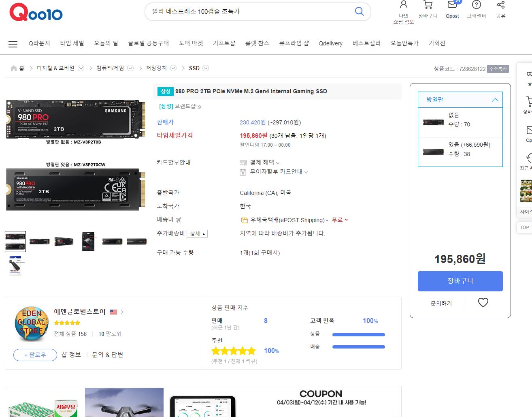Open the hamburger category menu
The width and height of the screenshot is (532, 417).
[13, 44]
